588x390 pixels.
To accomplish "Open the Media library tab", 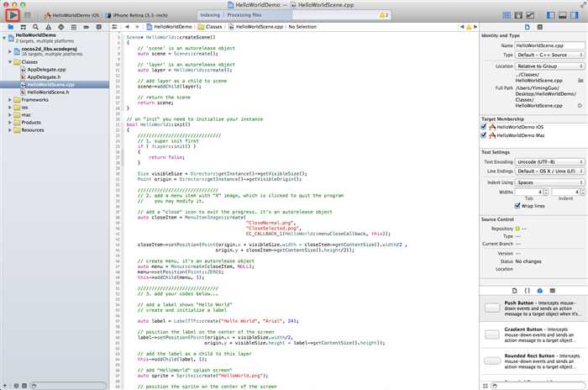I will pos(553,291).
